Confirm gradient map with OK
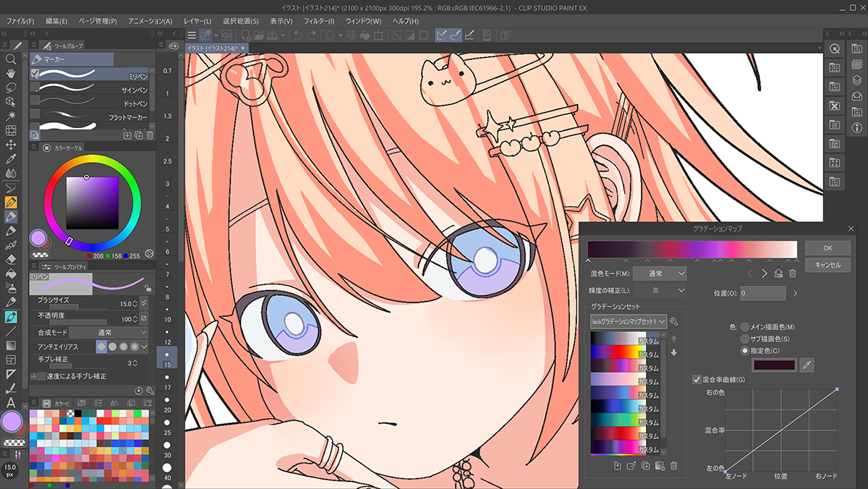The height and width of the screenshot is (489, 868). tap(827, 248)
